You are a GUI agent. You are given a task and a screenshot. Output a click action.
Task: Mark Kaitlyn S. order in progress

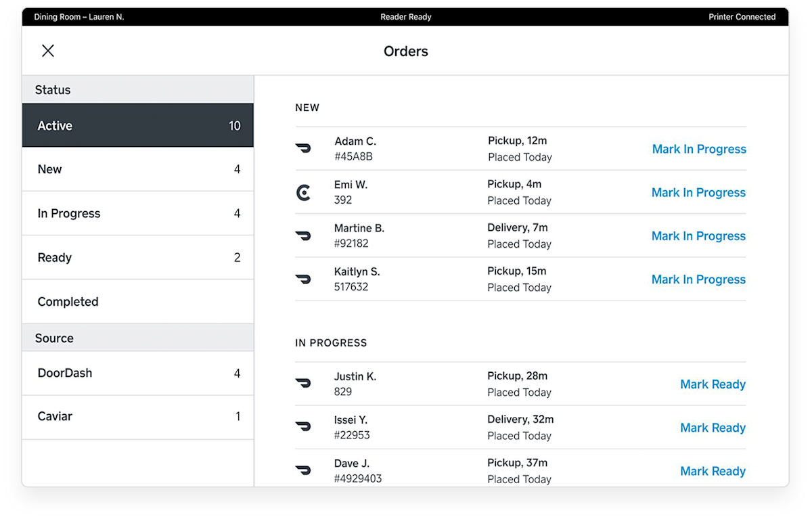(x=699, y=279)
